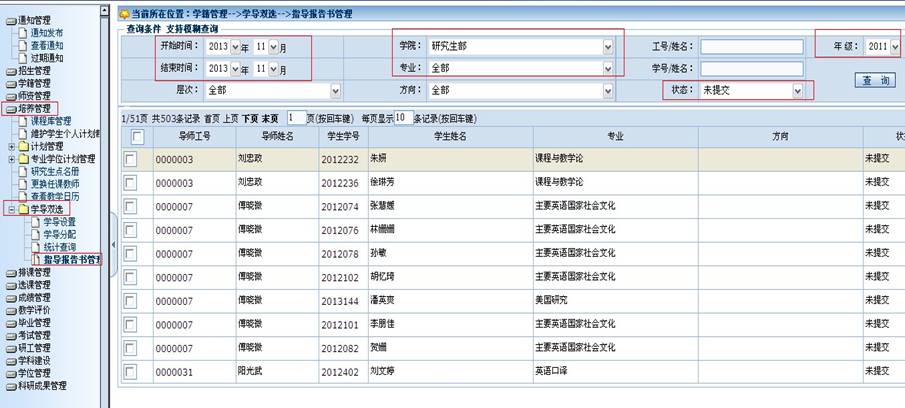The width and height of the screenshot is (905, 408).
Task: Check the row for student 朱妍
Action: click(x=132, y=158)
